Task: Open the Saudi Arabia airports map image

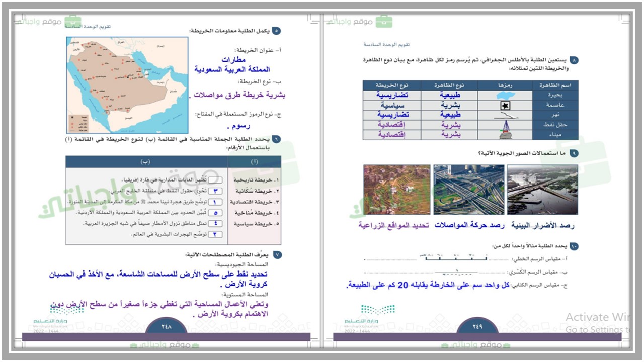Action: pos(128,85)
